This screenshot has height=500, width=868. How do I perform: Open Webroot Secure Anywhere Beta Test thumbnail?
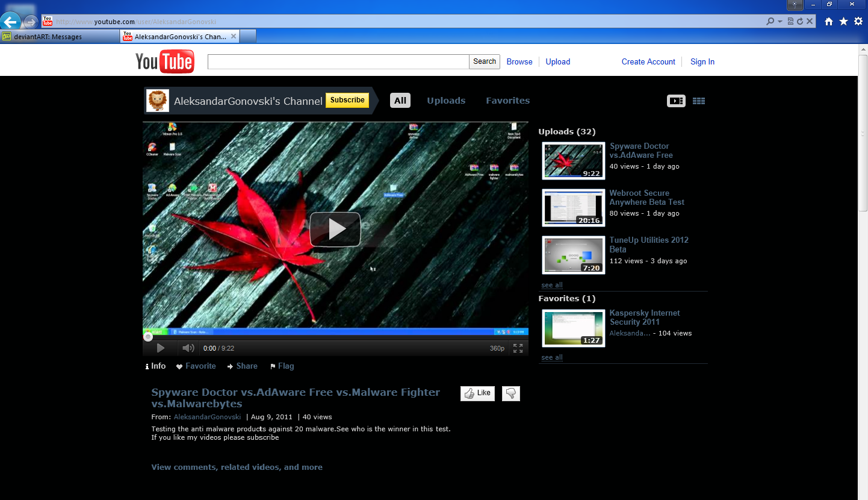click(x=574, y=208)
